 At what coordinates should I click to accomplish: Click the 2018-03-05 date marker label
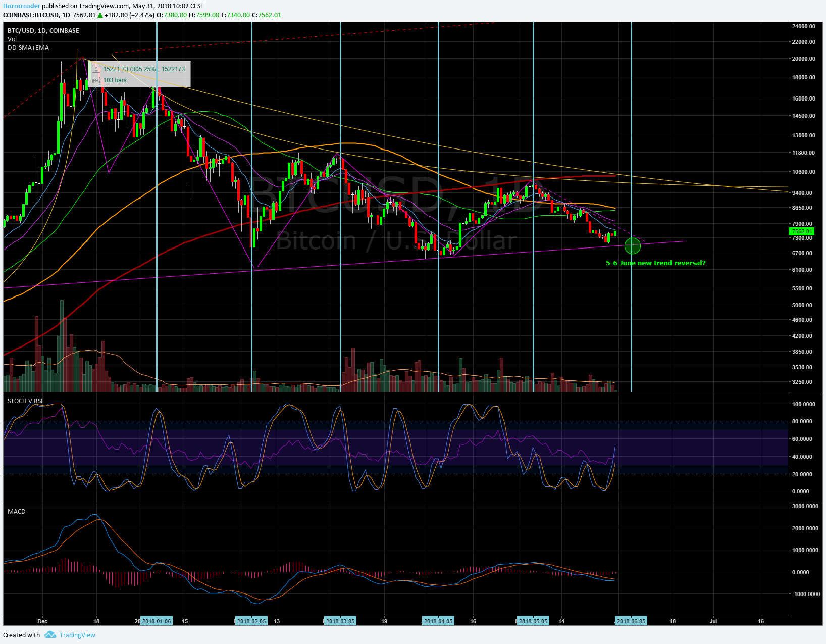pos(340,621)
